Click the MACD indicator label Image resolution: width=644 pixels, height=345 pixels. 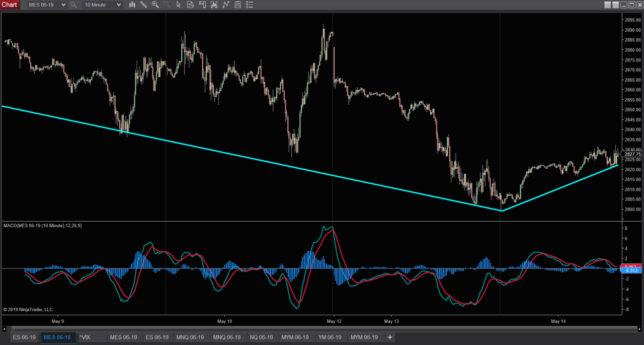coord(43,226)
